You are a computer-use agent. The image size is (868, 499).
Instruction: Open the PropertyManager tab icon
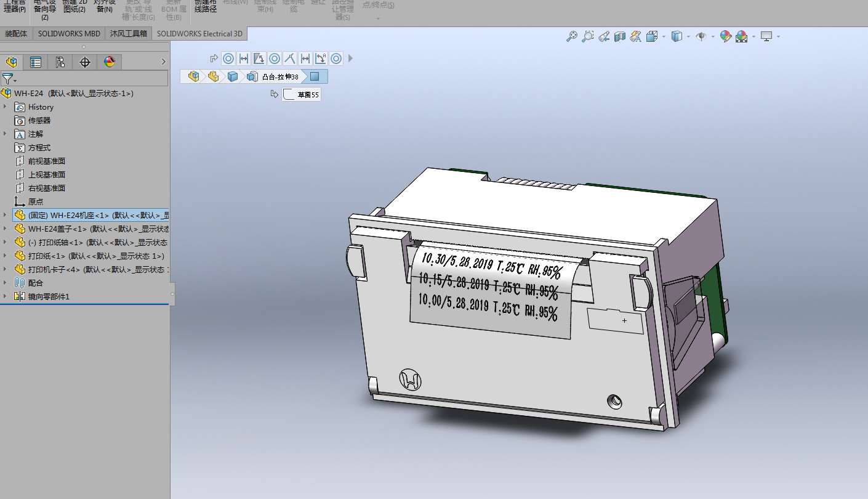(x=36, y=62)
